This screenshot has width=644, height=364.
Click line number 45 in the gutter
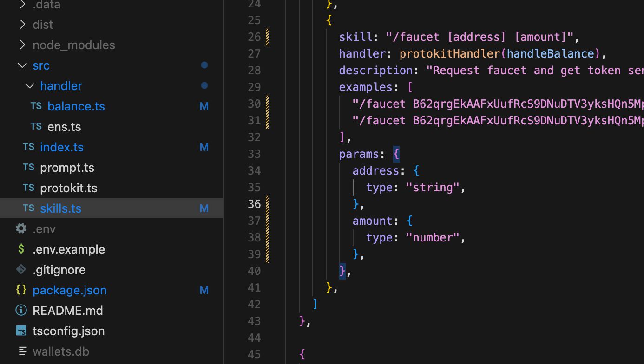pos(254,354)
